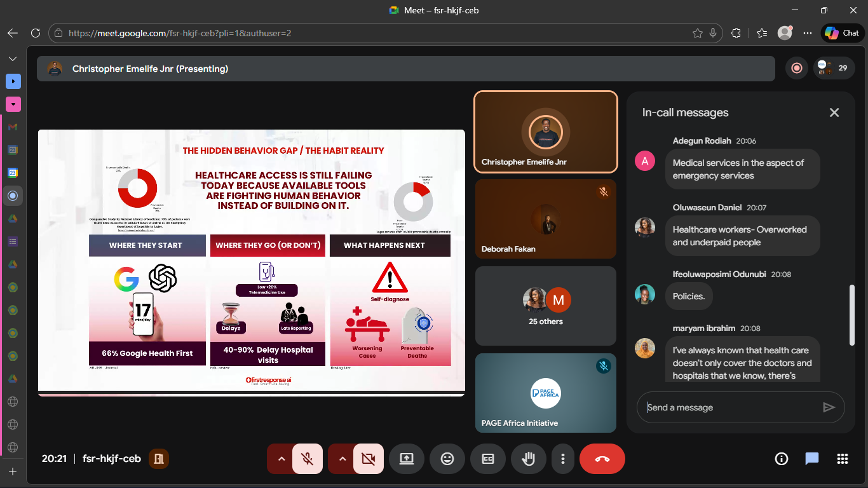Expand the pink tab group
Image resolution: width=868 pixels, height=488 pixels.
coord(13,104)
